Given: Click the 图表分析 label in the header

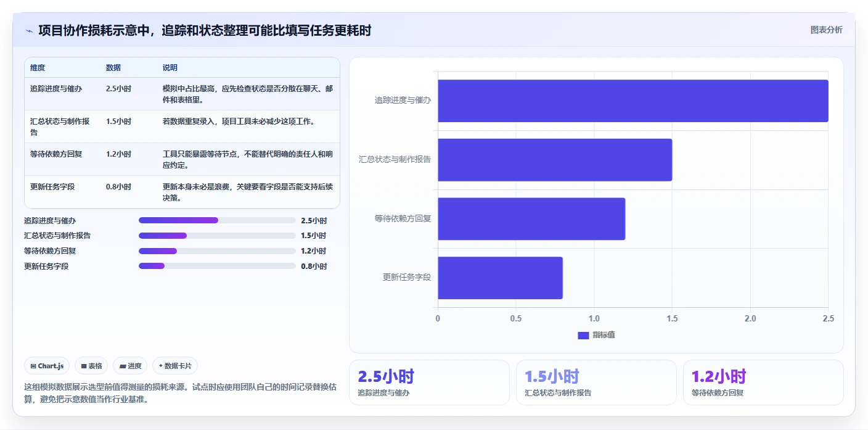Looking at the screenshot, I should (826, 30).
